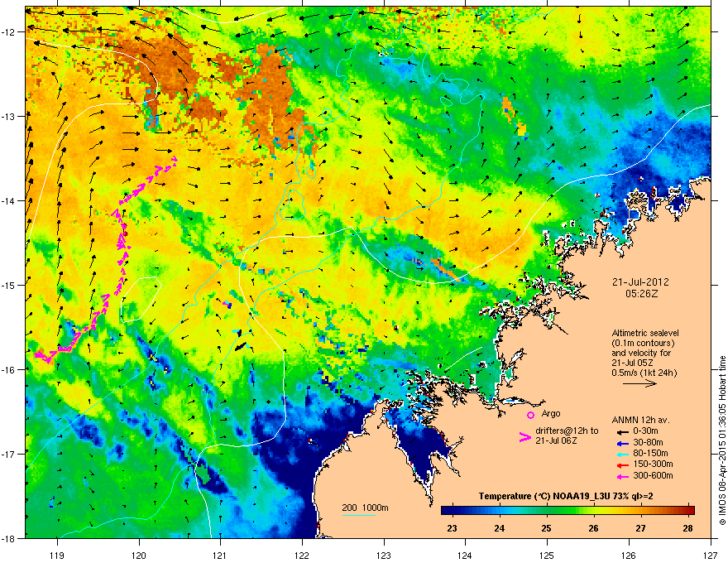Click the temperature color bar
The image size is (728, 563).
coord(568,511)
